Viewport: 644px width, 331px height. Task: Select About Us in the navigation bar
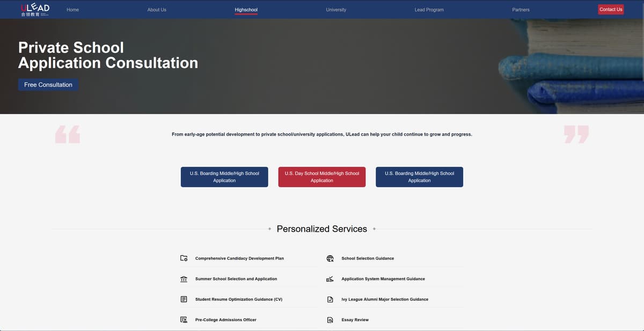156,9
